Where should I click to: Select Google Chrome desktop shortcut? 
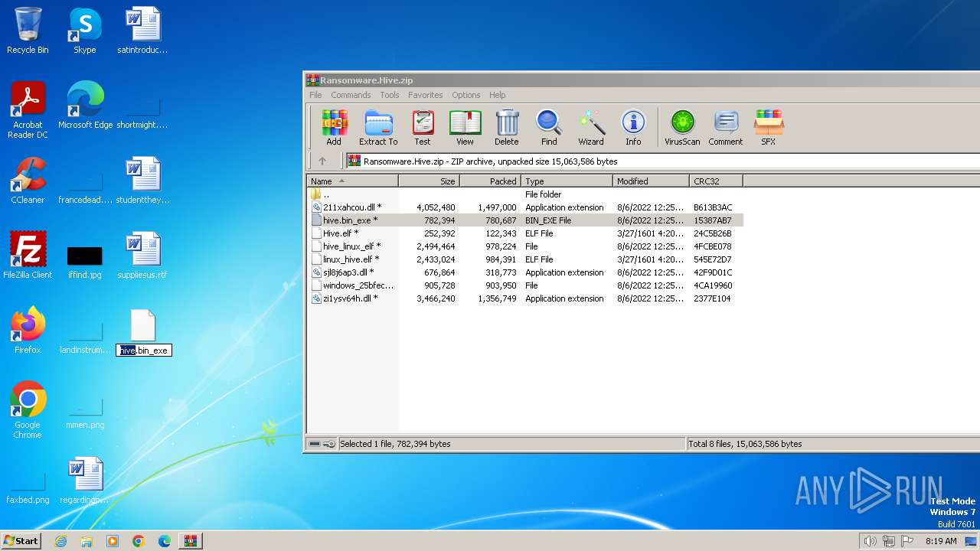pos(28,410)
